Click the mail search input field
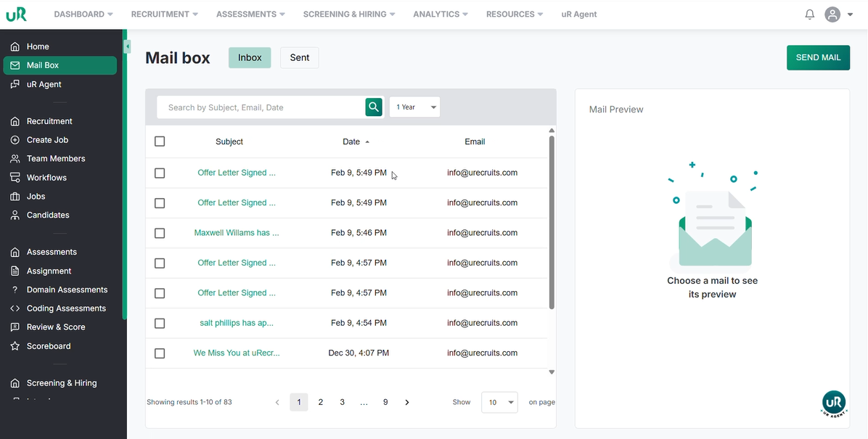The width and height of the screenshot is (868, 439). (261, 107)
